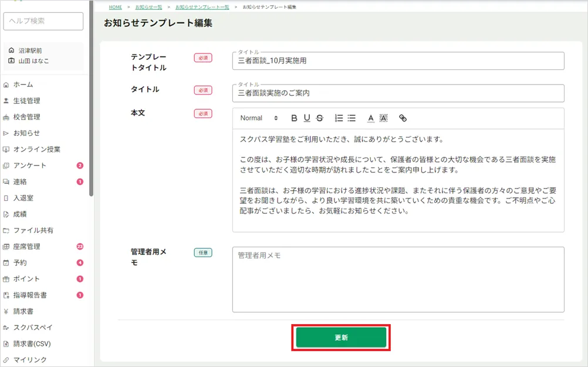Open お知らせ in the sidebar

click(x=26, y=133)
